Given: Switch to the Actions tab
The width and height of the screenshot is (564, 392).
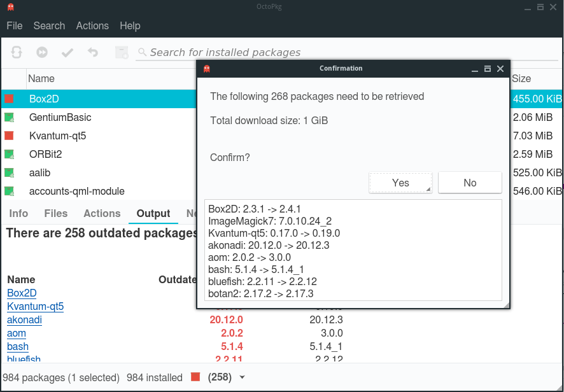Looking at the screenshot, I should (x=102, y=213).
